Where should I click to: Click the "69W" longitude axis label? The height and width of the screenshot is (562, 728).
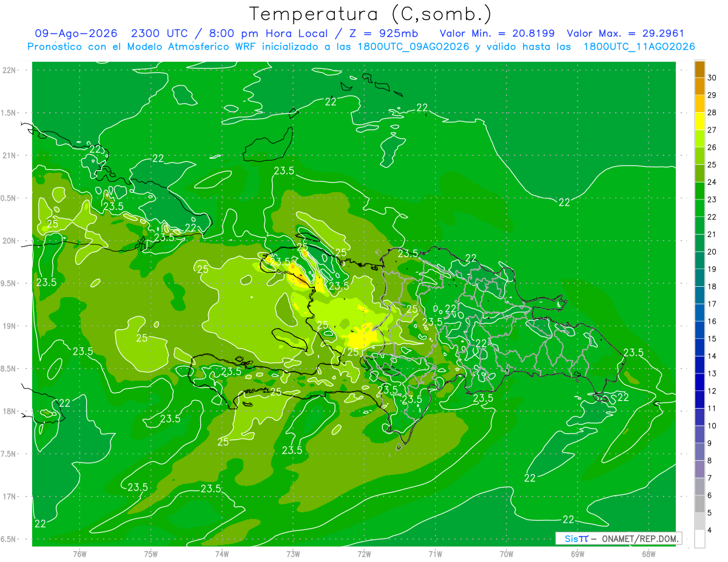tap(578, 554)
